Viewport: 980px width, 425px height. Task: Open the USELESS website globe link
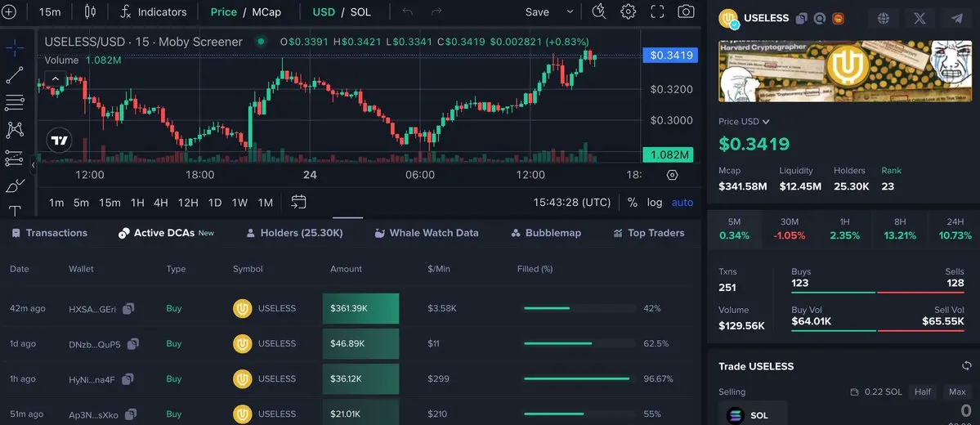(x=883, y=18)
